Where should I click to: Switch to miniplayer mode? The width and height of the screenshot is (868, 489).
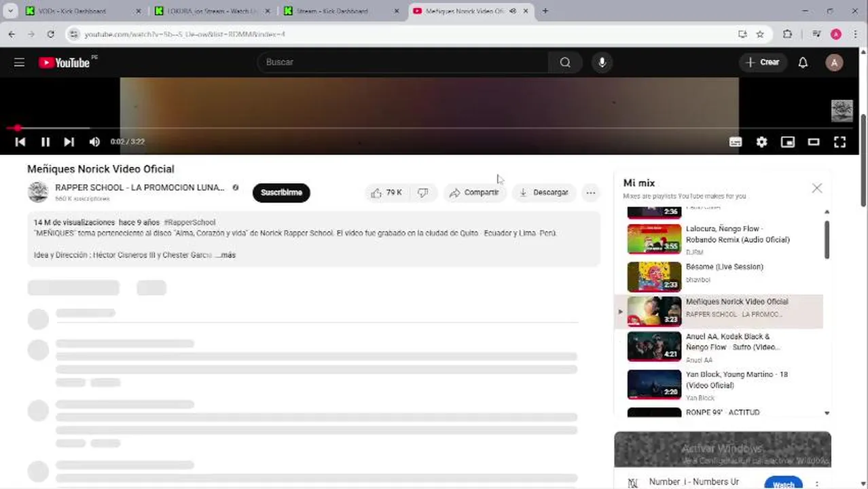[788, 142]
